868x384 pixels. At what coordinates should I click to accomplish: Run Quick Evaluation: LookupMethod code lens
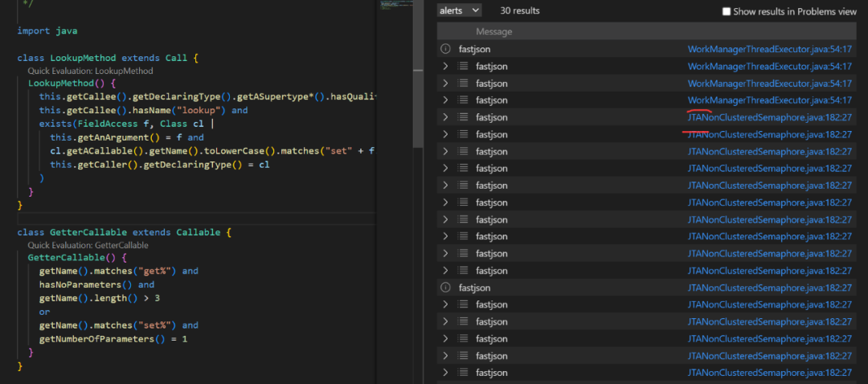(x=90, y=71)
